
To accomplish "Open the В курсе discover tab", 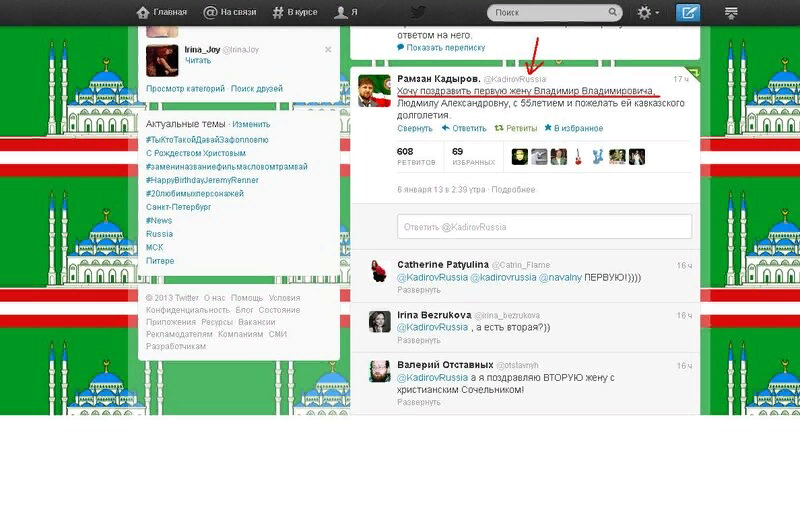I will (x=294, y=12).
